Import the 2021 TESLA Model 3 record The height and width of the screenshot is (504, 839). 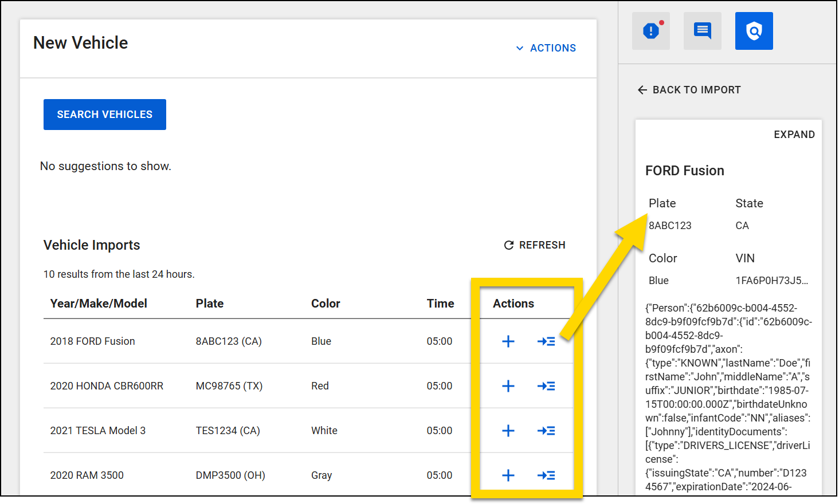pyautogui.click(x=546, y=430)
